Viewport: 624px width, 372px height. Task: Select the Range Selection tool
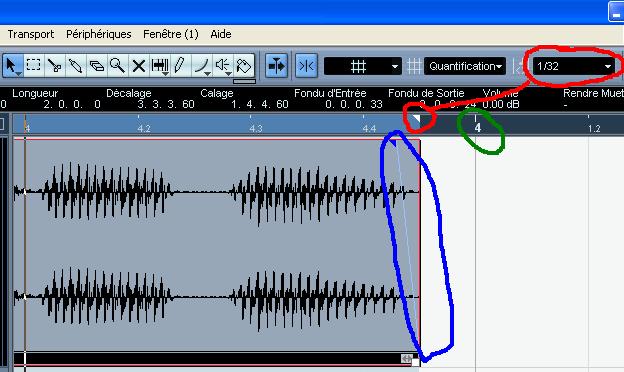click(34, 66)
